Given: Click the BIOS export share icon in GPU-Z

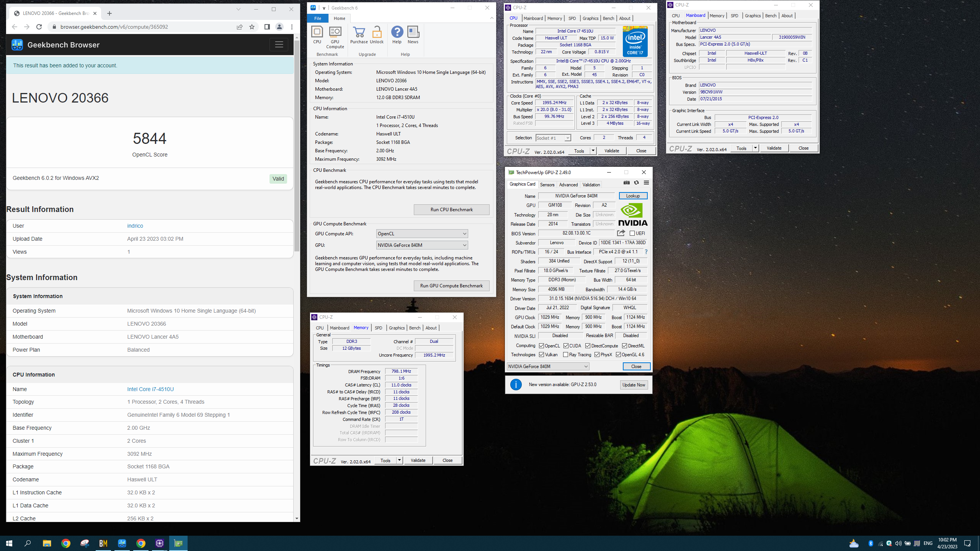Looking at the screenshot, I should [x=621, y=233].
